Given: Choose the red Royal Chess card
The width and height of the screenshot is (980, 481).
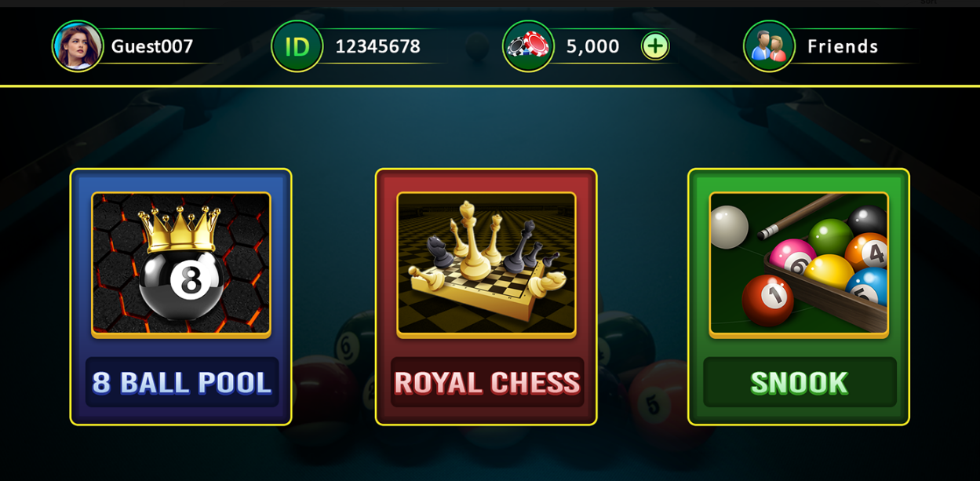Looking at the screenshot, I should coord(486,297).
